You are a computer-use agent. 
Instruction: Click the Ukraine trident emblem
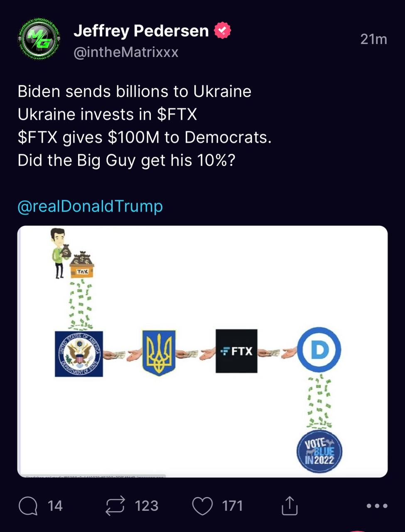pyautogui.click(x=159, y=353)
